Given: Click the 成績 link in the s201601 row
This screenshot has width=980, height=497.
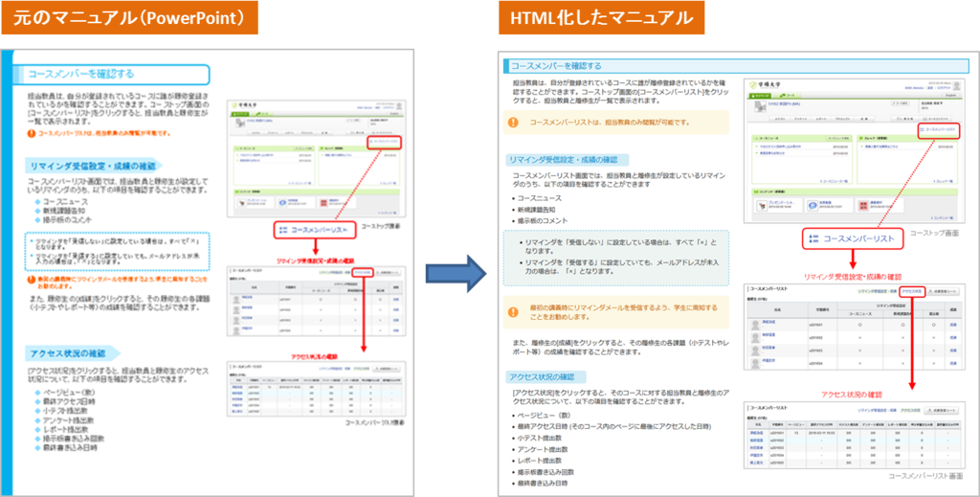Looking at the screenshot, I should tap(952, 325).
